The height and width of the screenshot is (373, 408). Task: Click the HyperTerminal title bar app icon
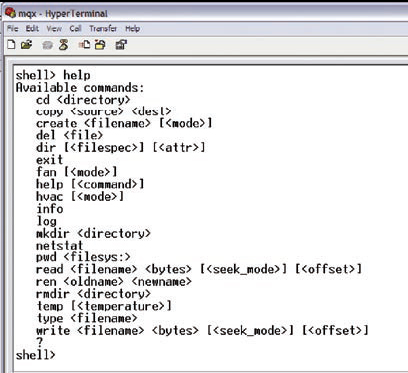[x=10, y=13]
